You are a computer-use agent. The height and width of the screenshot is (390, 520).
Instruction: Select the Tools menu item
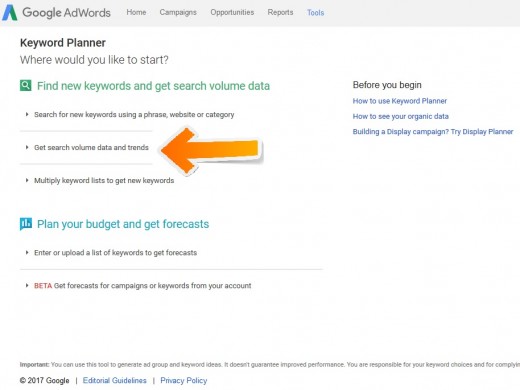click(315, 13)
